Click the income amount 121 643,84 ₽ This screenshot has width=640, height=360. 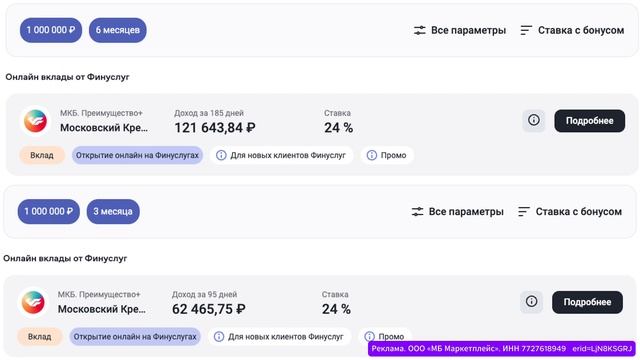point(215,128)
